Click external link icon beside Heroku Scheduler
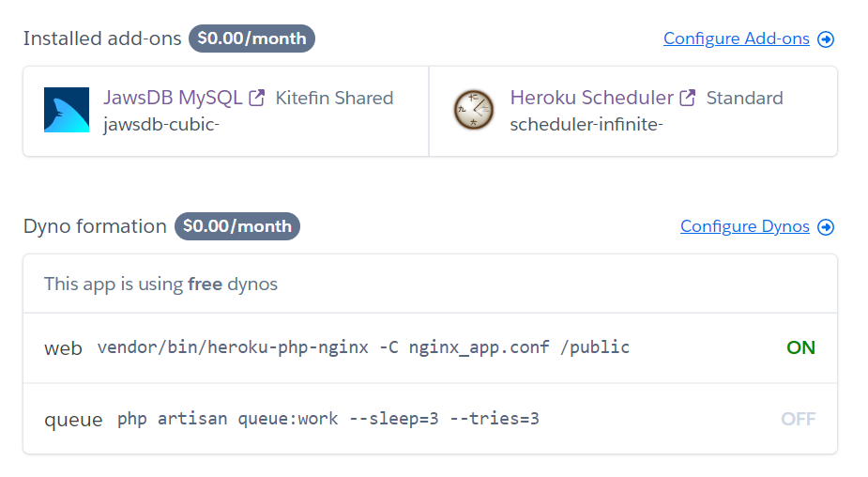 (x=688, y=98)
